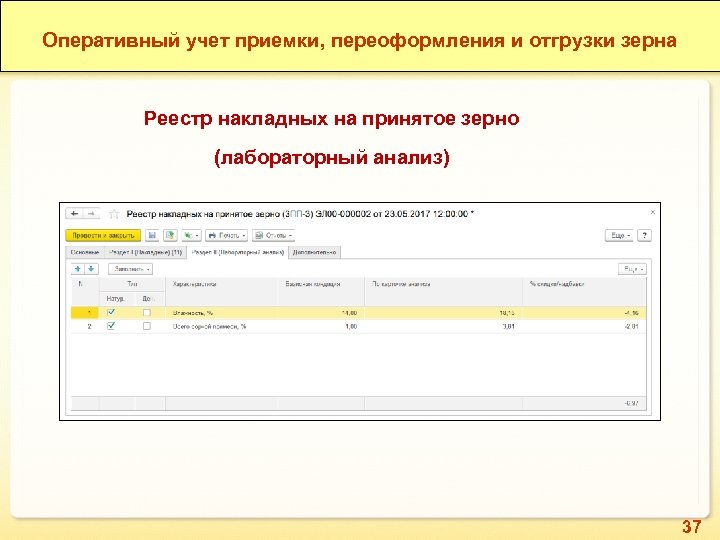Click the Натур. sub-column header

[x=117, y=299]
